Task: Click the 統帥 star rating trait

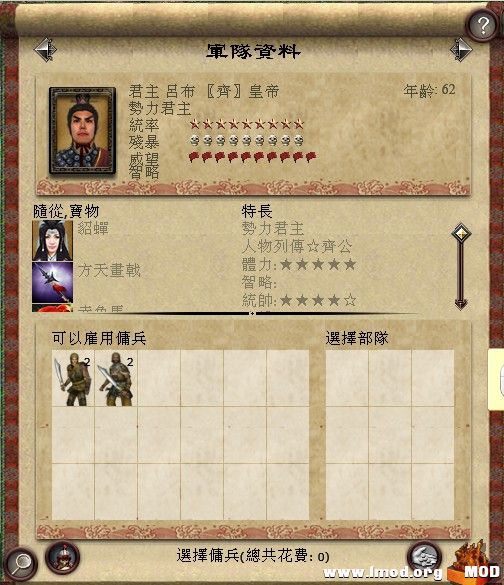Action: (x=299, y=300)
